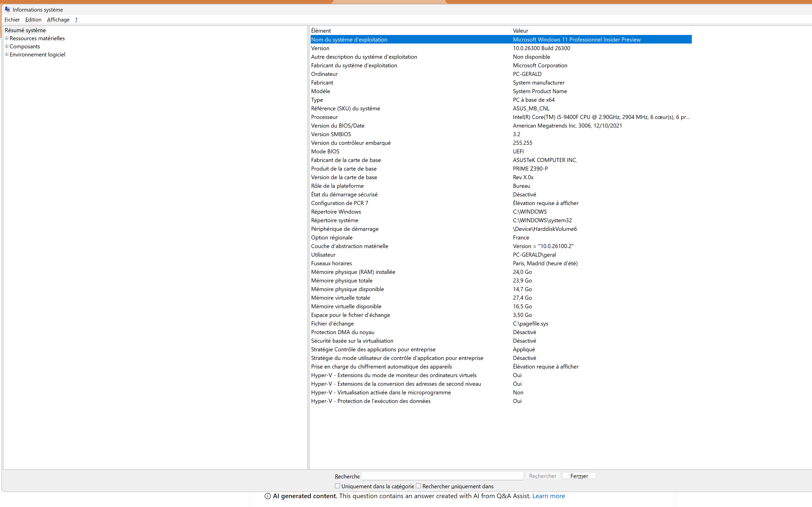The width and height of the screenshot is (812, 507).
Task: Expand the Environnement logiciel tree node
Action: coord(6,54)
